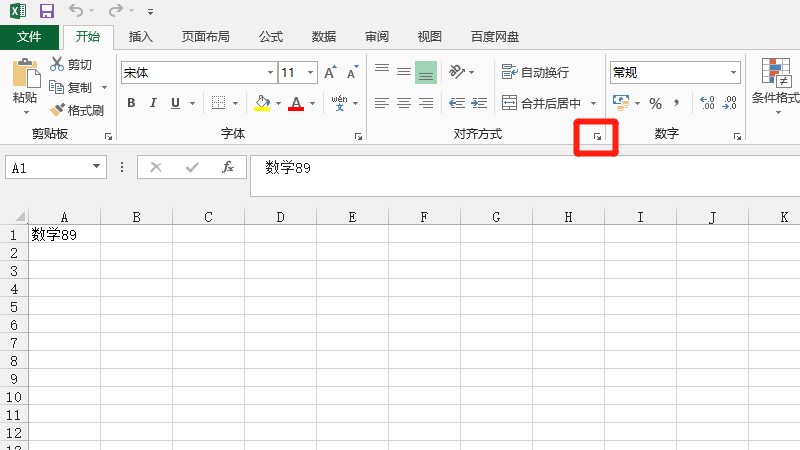Viewport: 800px width, 450px height.
Task: Increase font size with large A icon
Action: (331, 72)
